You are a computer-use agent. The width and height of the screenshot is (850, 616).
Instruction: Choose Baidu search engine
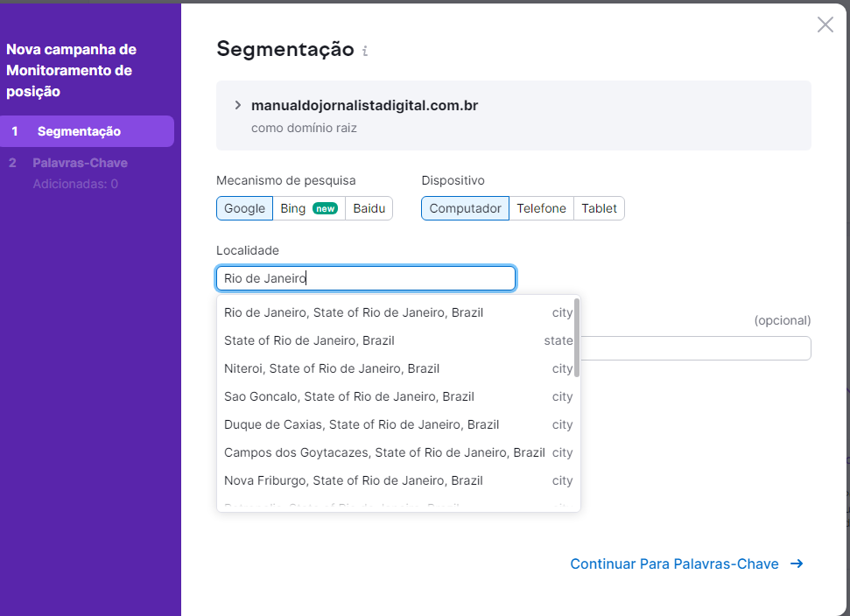(369, 208)
